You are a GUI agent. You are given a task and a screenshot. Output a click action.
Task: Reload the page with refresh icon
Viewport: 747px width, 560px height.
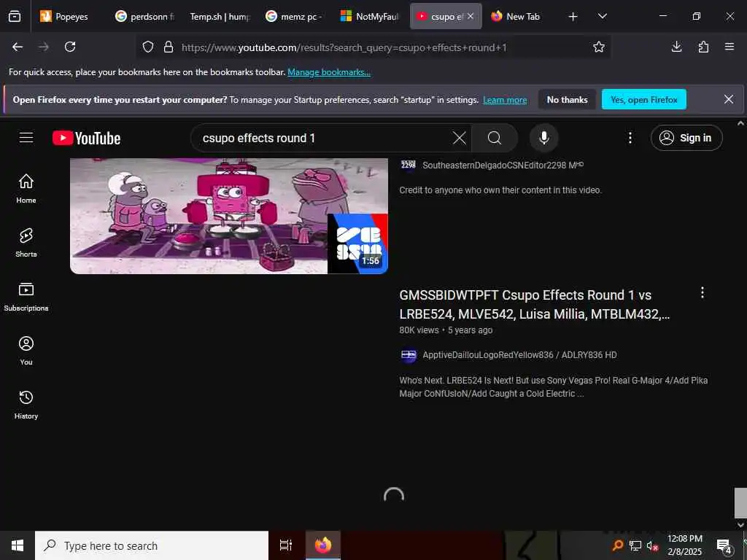[x=70, y=47]
